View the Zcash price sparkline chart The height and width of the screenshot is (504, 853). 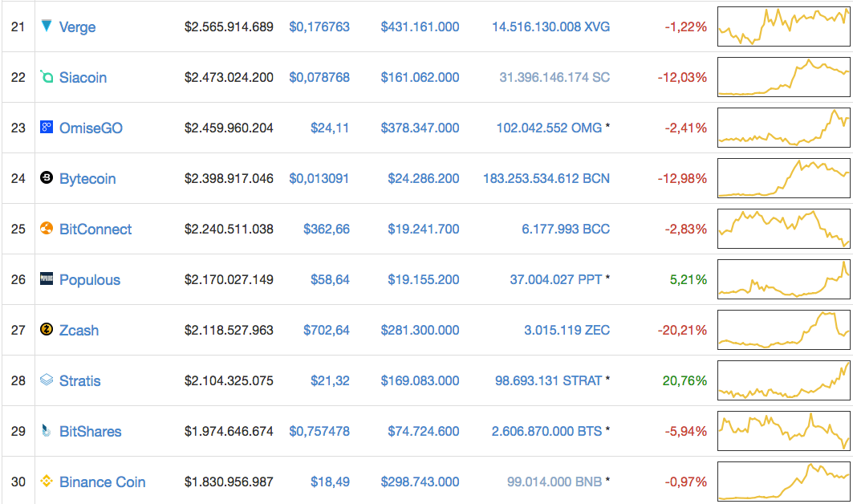click(x=783, y=330)
